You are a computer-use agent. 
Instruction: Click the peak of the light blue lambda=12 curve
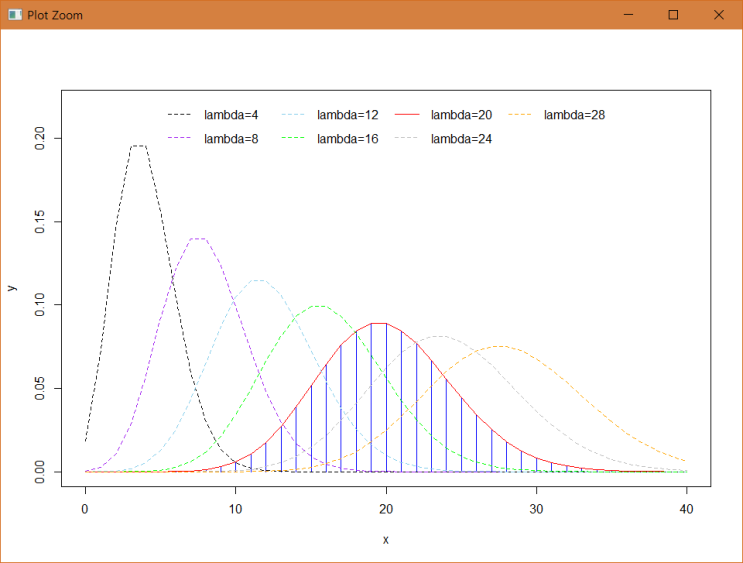[258, 280]
